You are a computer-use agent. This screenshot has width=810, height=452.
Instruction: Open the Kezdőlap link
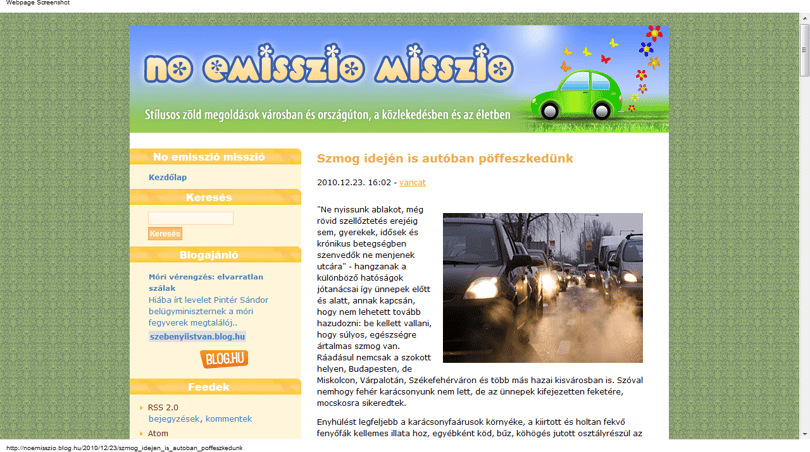click(x=168, y=177)
